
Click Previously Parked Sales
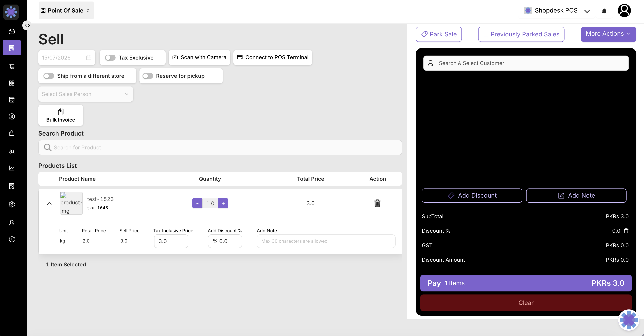pos(521,34)
